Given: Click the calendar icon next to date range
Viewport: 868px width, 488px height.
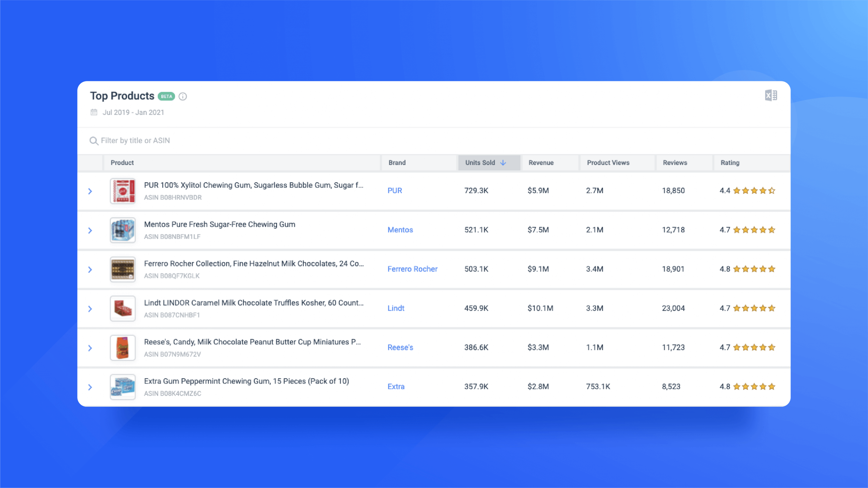Looking at the screenshot, I should pyautogui.click(x=94, y=112).
